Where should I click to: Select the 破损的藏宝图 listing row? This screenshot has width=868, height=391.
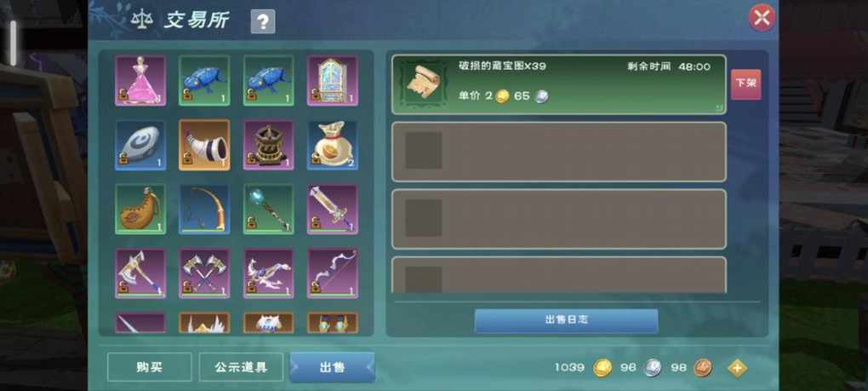[x=559, y=84]
